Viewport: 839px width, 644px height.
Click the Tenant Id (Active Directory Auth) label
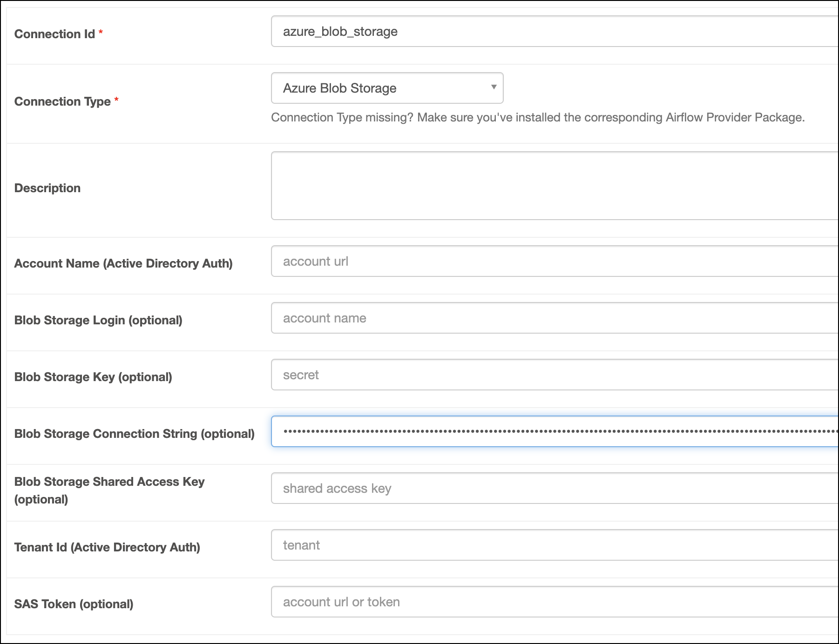(x=108, y=547)
